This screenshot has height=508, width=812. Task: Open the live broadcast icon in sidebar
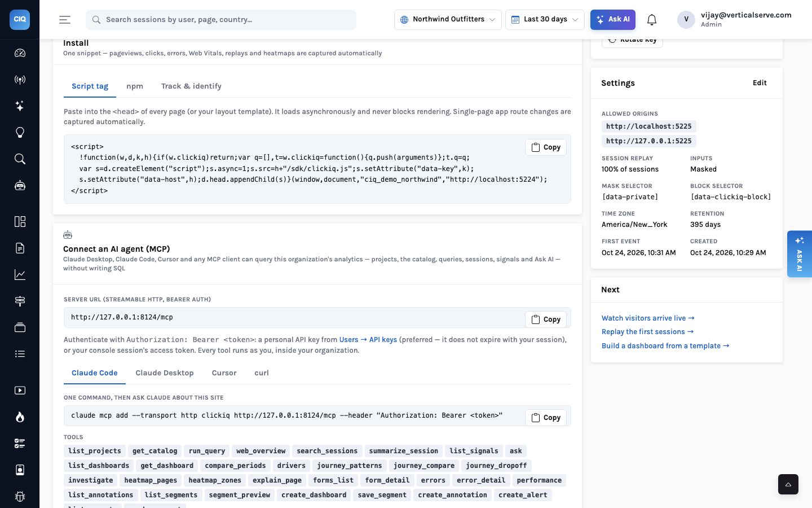(x=20, y=80)
